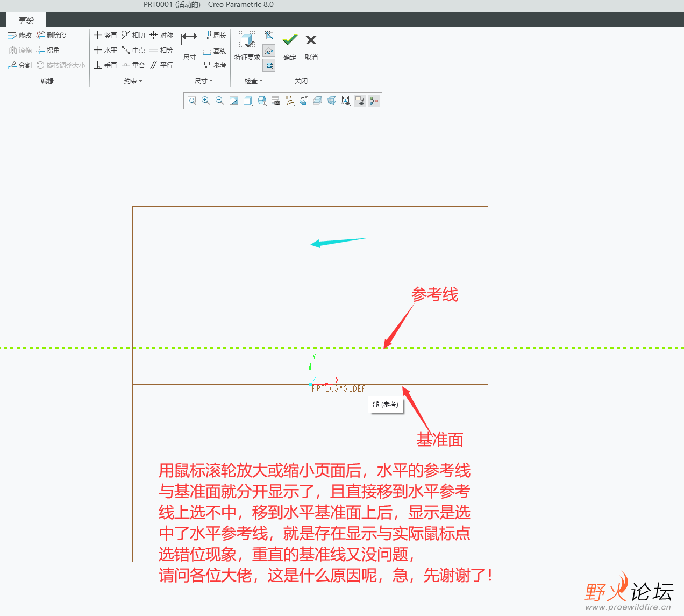Click the 删除段 (Delete Segment) tool
The image size is (684, 616).
[x=51, y=36]
